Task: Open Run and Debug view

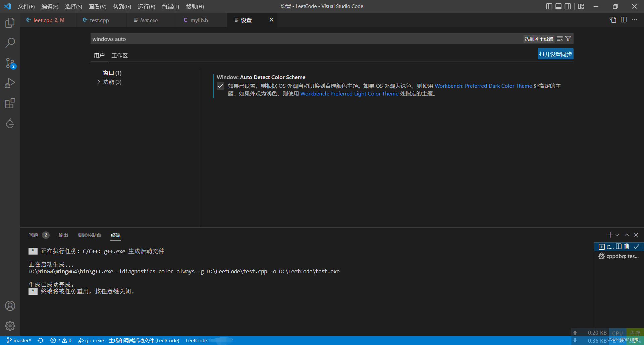Action: coord(10,83)
